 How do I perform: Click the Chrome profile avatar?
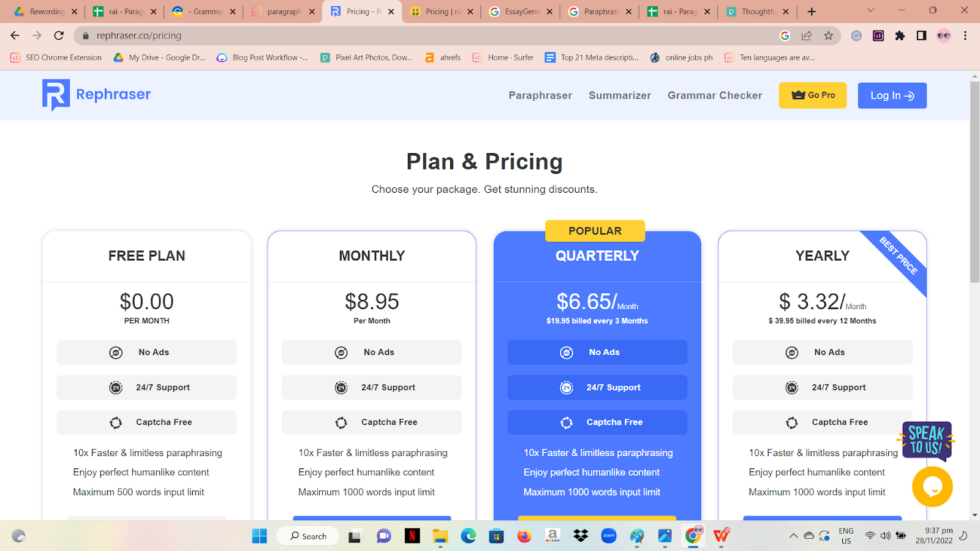point(944,36)
